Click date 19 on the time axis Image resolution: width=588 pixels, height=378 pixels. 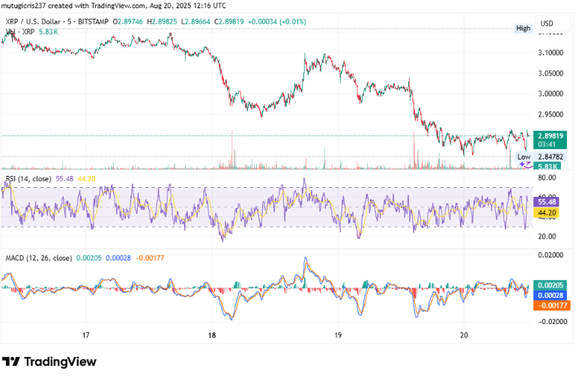point(338,335)
